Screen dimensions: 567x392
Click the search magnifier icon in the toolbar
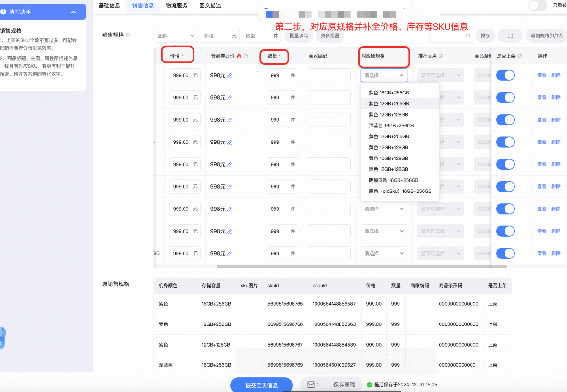click(468, 36)
